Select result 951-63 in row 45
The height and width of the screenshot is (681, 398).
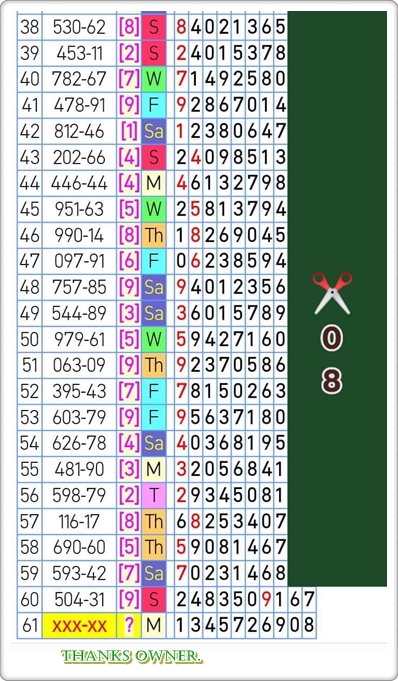(80, 210)
